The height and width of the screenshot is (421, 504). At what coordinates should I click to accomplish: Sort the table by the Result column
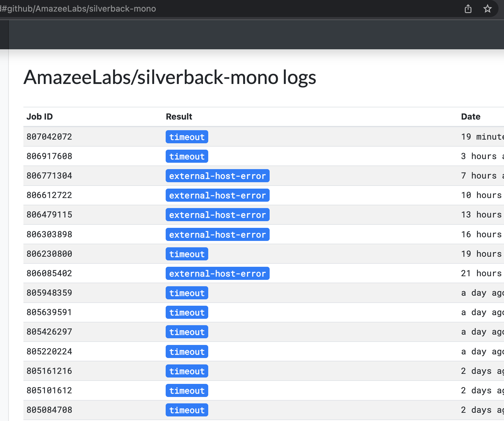click(x=179, y=117)
